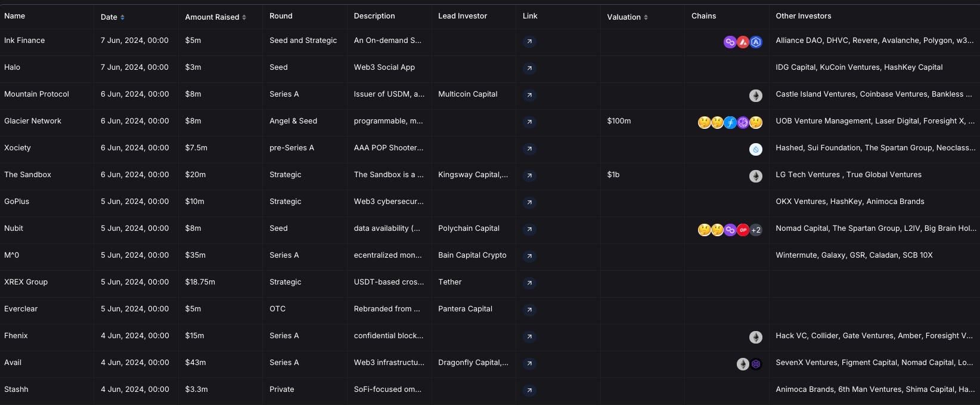Click the Lead Investor column header

463,16
